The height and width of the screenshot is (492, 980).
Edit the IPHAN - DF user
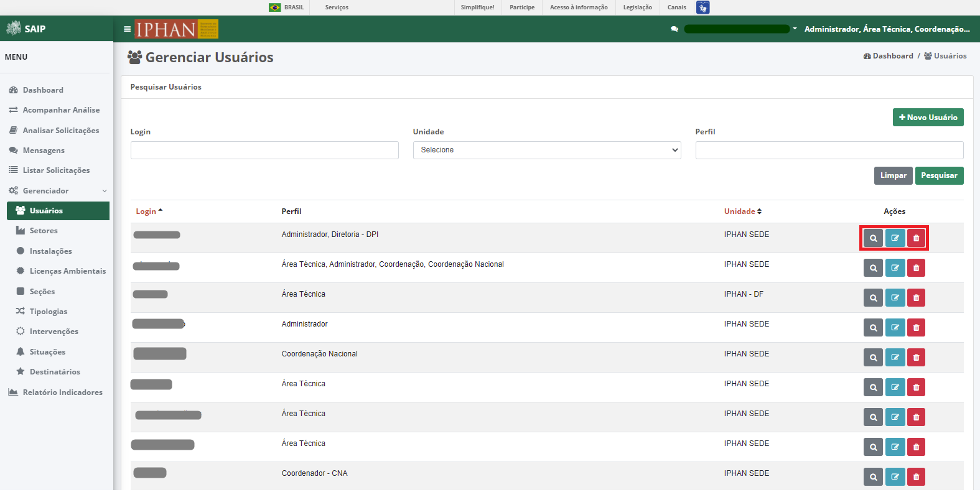pyautogui.click(x=895, y=298)
